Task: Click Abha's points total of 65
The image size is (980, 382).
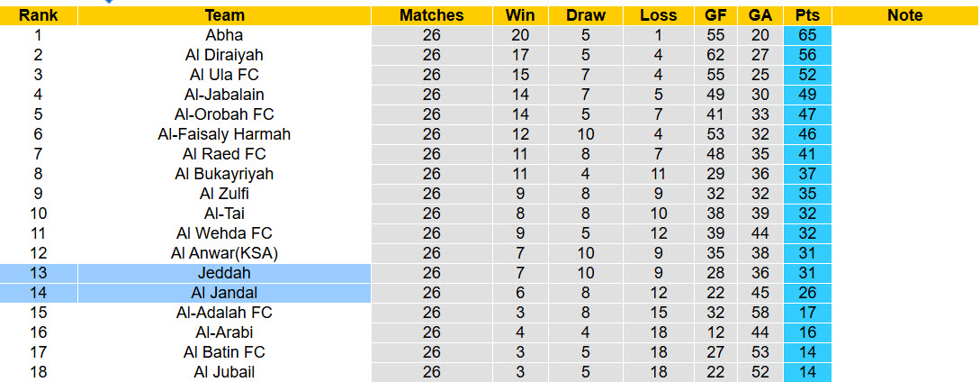Action: tap(807, 35)
